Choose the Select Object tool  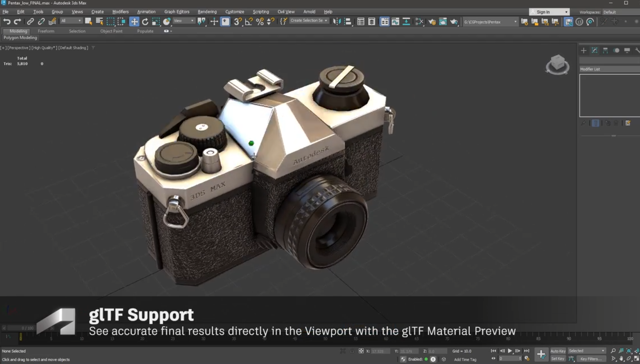89,22
